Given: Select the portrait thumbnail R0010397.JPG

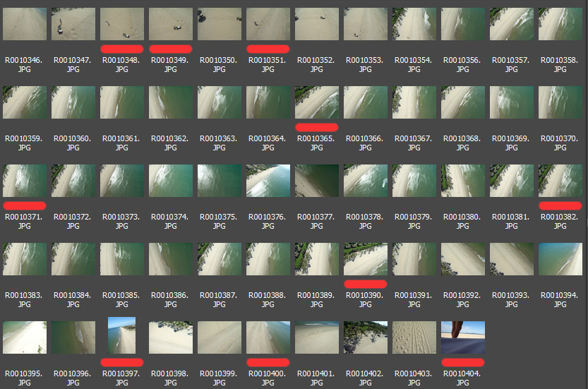Looking at the screenshot, I should (x=122, y=336).
